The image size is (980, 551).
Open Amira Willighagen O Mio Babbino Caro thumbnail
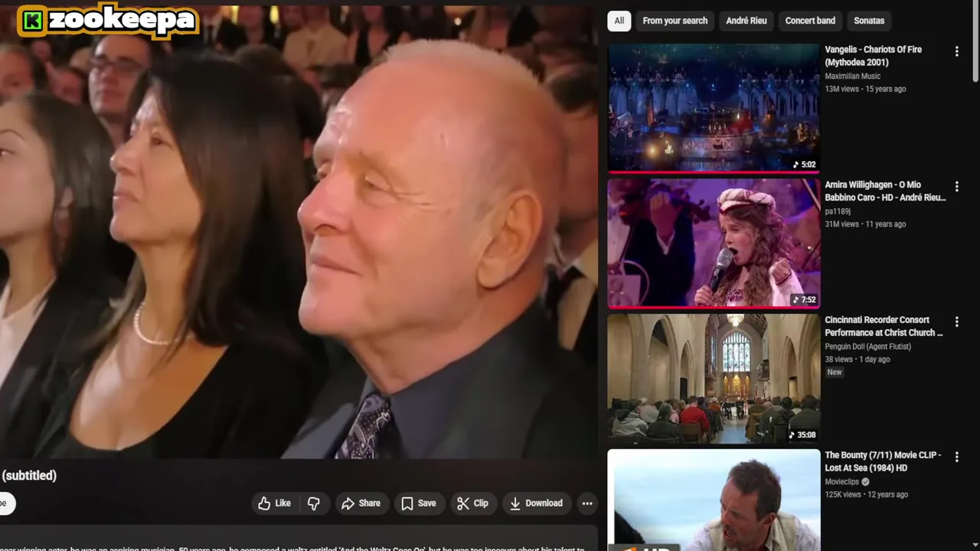pyautogui.click(x=714, y=243)
